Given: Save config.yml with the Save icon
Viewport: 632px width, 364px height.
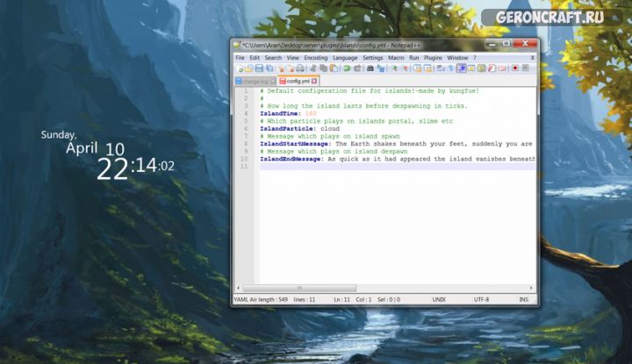Looking at the screenshot, I should tap(259, 68).
